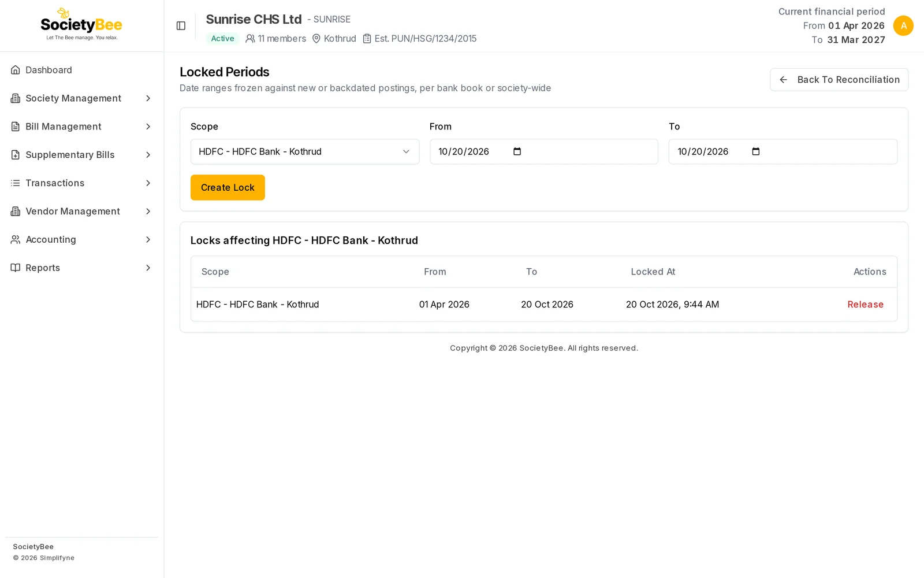This screenshot has height=578, width=924.
Task: Click the Supplementary Bills file-plus icon
Action: (x=16, y=155)
